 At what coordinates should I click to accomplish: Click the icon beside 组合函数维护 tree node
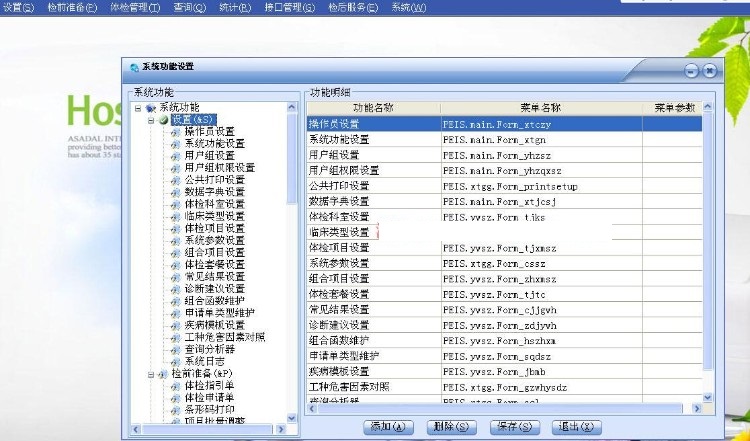tap(176, 301)
